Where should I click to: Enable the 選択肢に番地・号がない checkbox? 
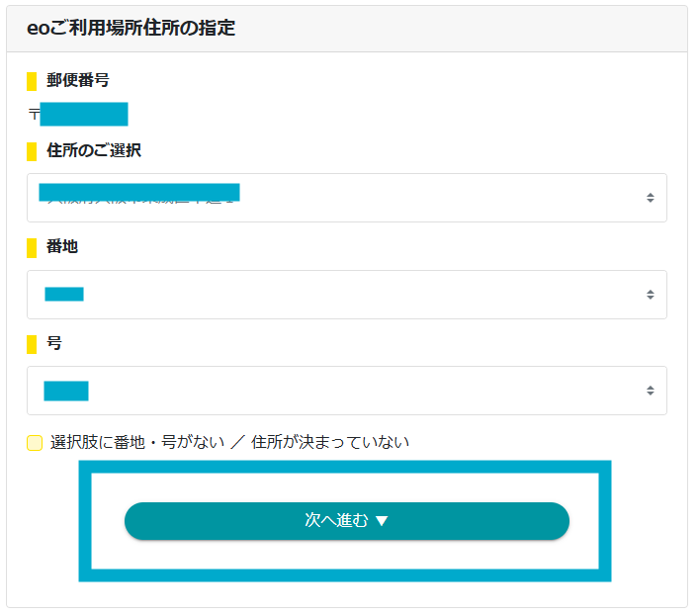(x=35, y=443)
